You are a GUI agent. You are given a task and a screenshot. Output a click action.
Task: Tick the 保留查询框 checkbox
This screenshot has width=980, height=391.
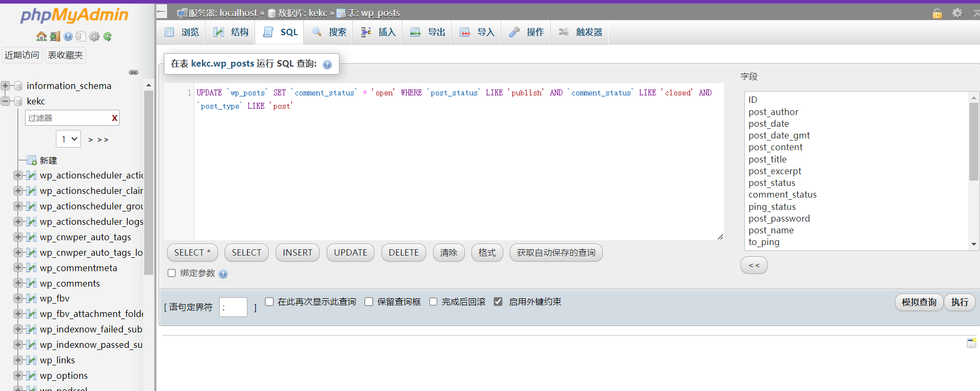369,302
